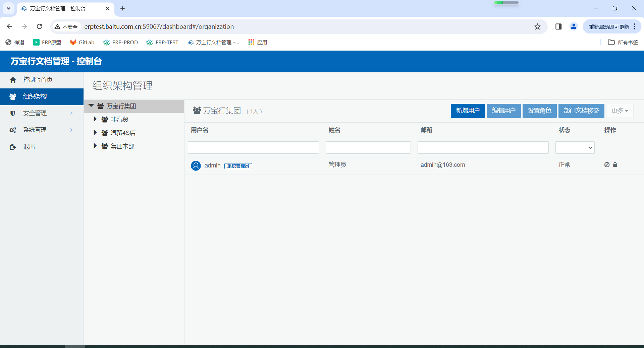Viewport: 644px width, 348px height.
Task: Expand the 系统管理 sidebar menu
Action: tap(42, 130)
